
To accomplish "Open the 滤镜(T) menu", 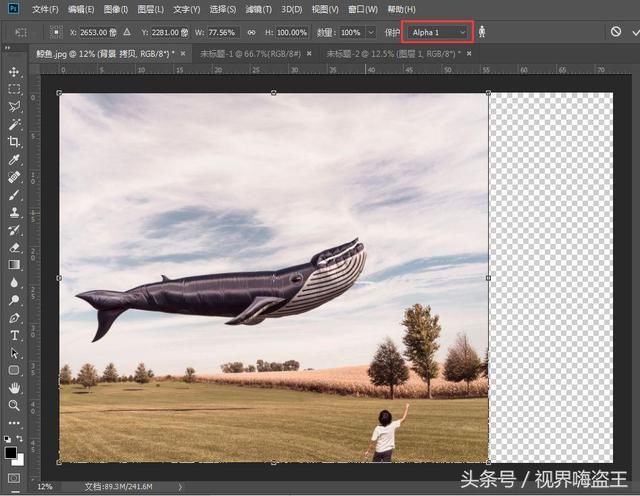I will (x=258, y=9).
